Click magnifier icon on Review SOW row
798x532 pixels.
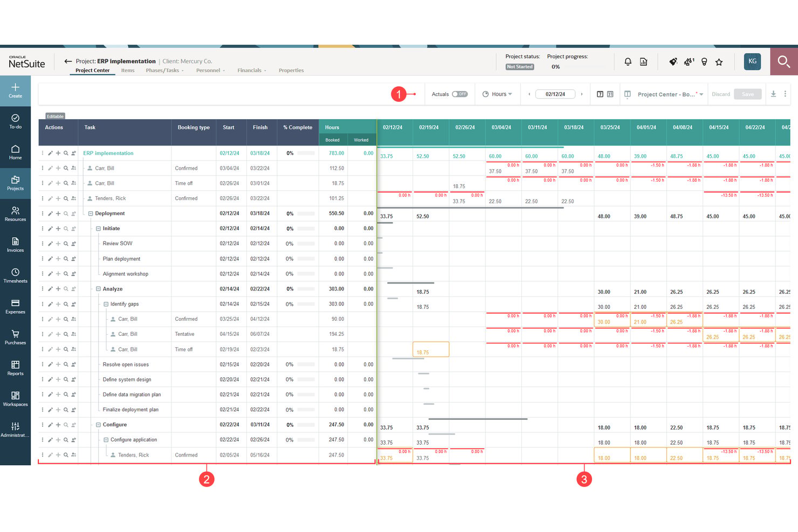66,244
